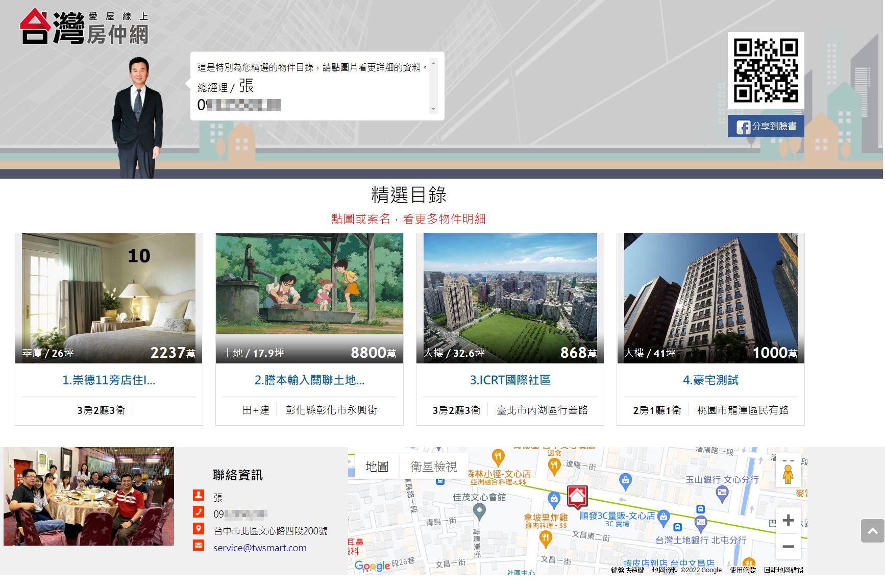Open 3.ICRT國際社區 listing link

pyautogui.click(x=510, y=380)
